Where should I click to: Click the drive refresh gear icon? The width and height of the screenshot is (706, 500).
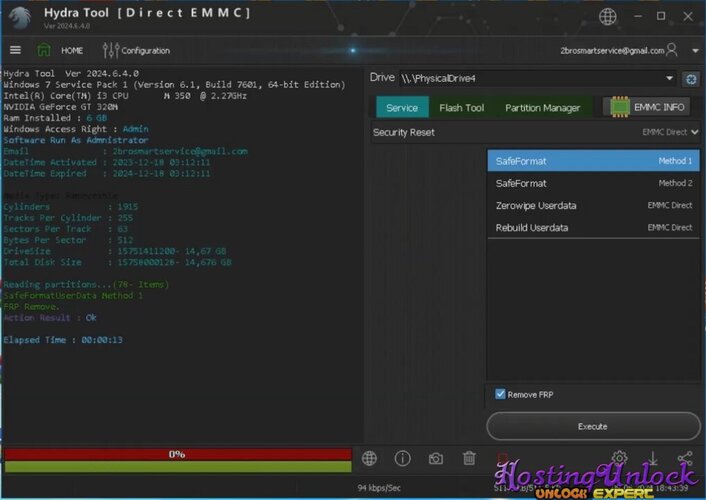tap(690, 78)
